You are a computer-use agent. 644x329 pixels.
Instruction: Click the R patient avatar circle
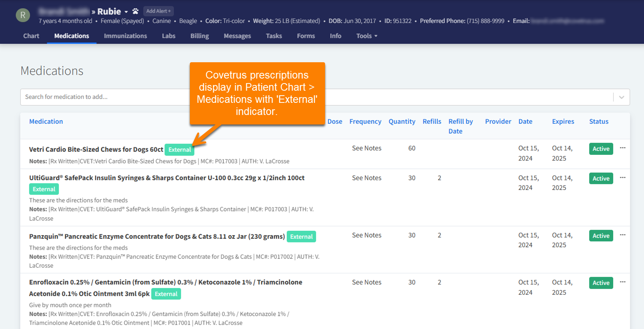[x=23, y=15]
